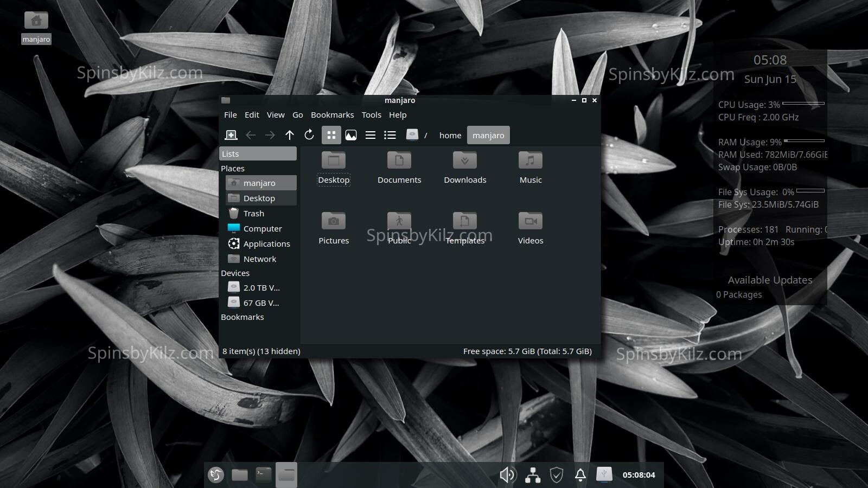Open Applications in the sidebar
This screenshot has width=868, height=488.
point(261,243)
